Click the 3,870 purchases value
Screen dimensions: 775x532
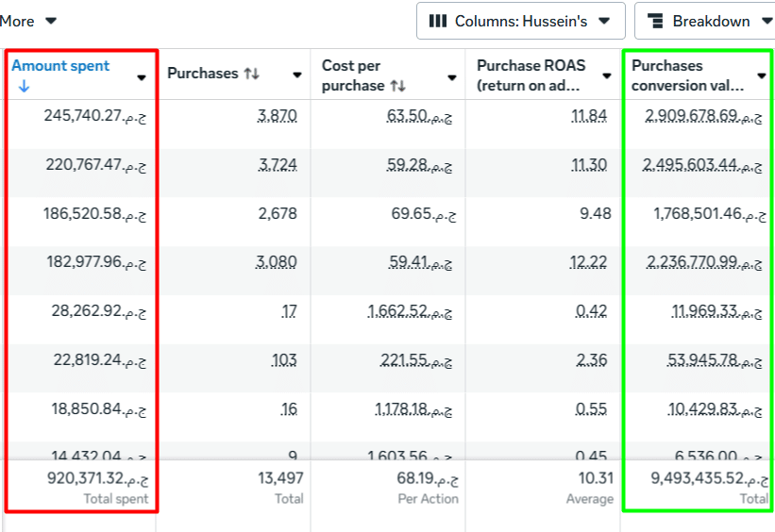point(278,116)
